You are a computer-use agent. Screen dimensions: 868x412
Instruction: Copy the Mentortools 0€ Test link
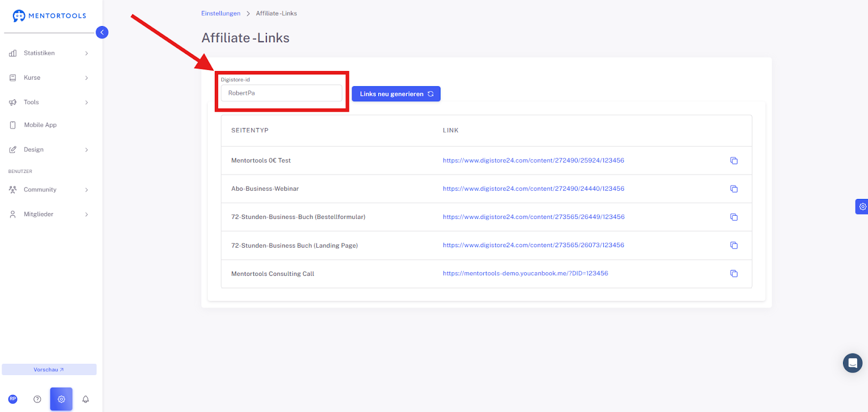734,160
